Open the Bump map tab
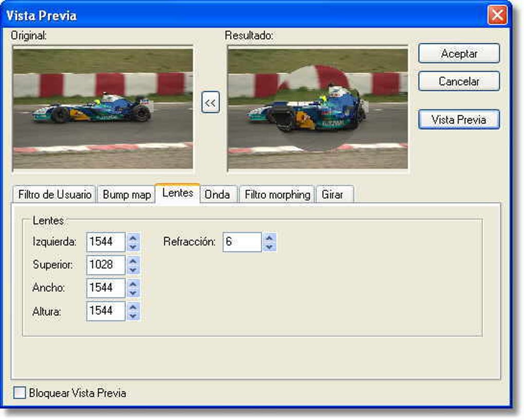This screenshot has width=524, height=420. (x=127, y=195)
